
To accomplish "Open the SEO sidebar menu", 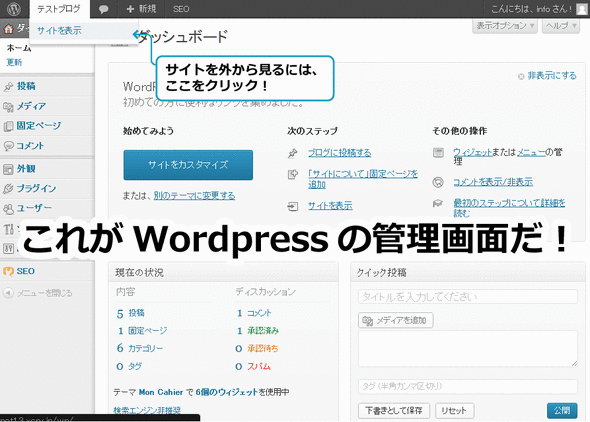I will tap(26, 271).
